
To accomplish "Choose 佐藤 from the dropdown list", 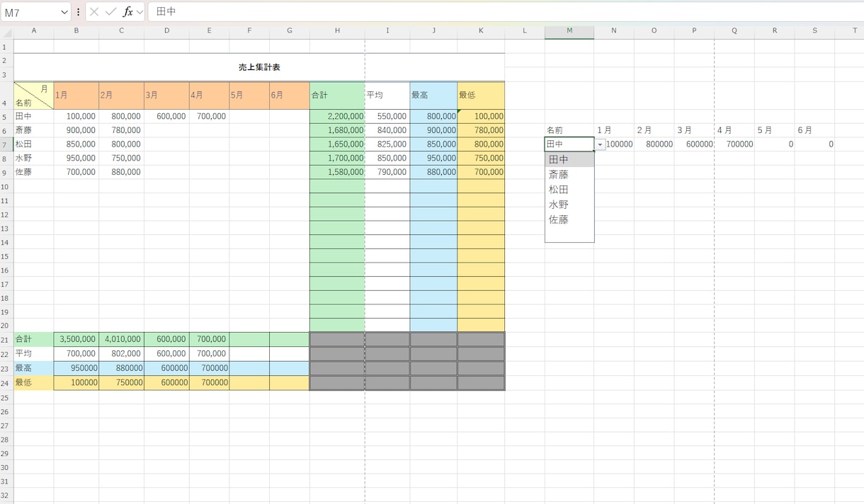I will click(569, 219).
